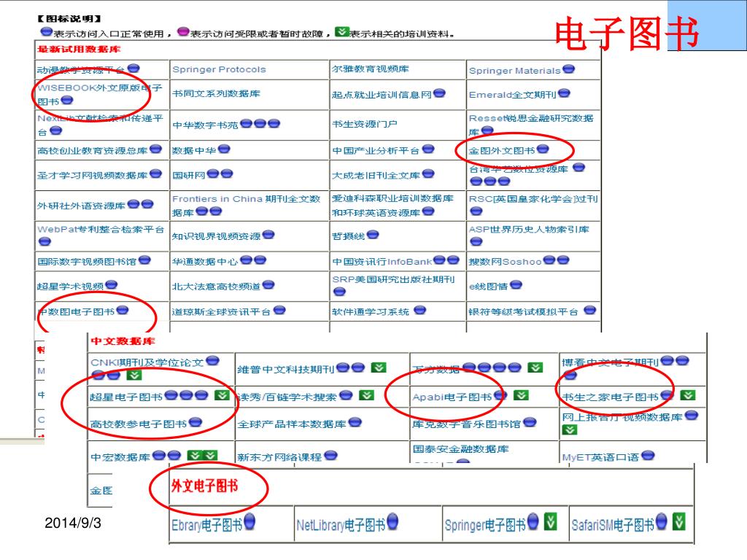This screenshot has width=747, height=560.
Task: Click the blue icon after e线图情
Action: pos(516,285)
